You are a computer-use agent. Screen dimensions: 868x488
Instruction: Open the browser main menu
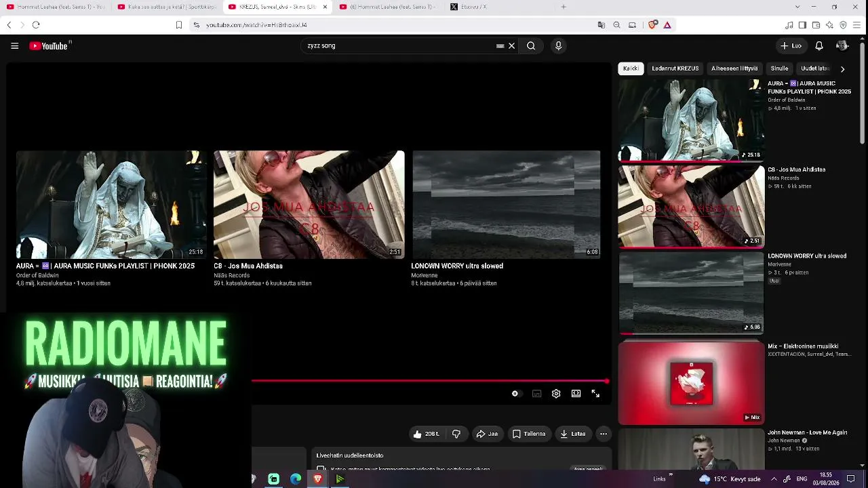(857, 25)
